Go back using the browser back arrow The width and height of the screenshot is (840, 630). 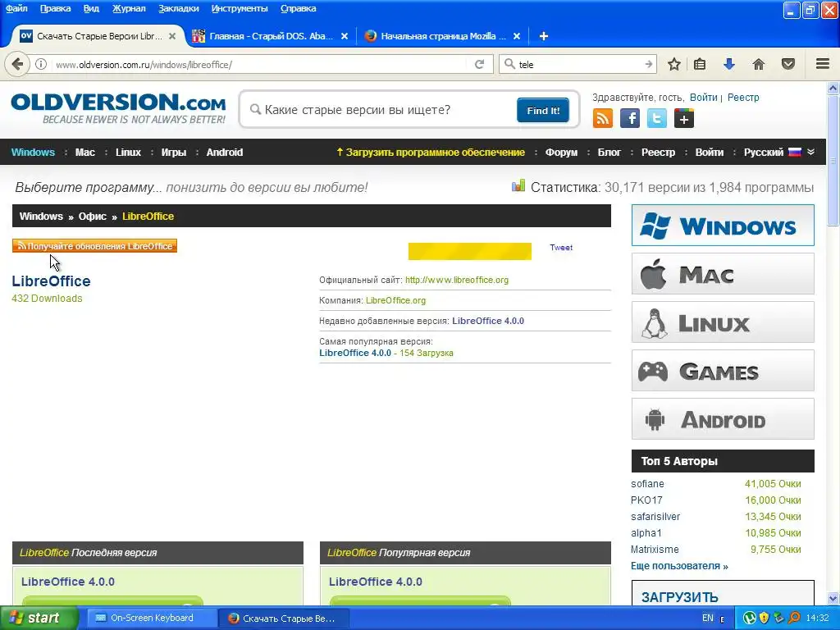click(17, 64)
